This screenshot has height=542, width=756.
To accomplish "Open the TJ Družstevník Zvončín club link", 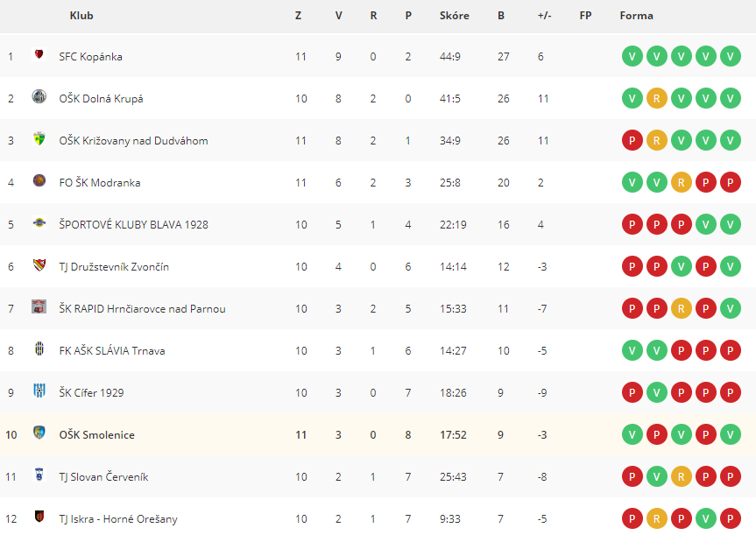I will (114, 267).
